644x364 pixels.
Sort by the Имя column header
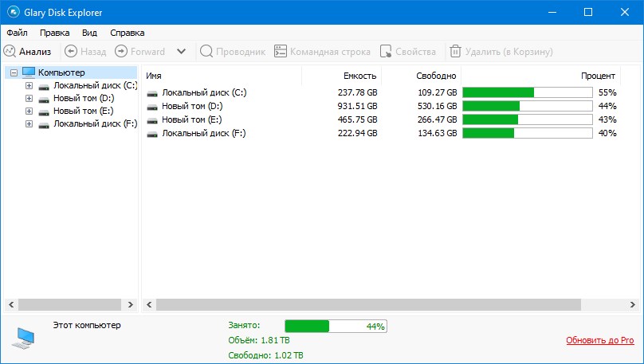click(x=154, y=76)
